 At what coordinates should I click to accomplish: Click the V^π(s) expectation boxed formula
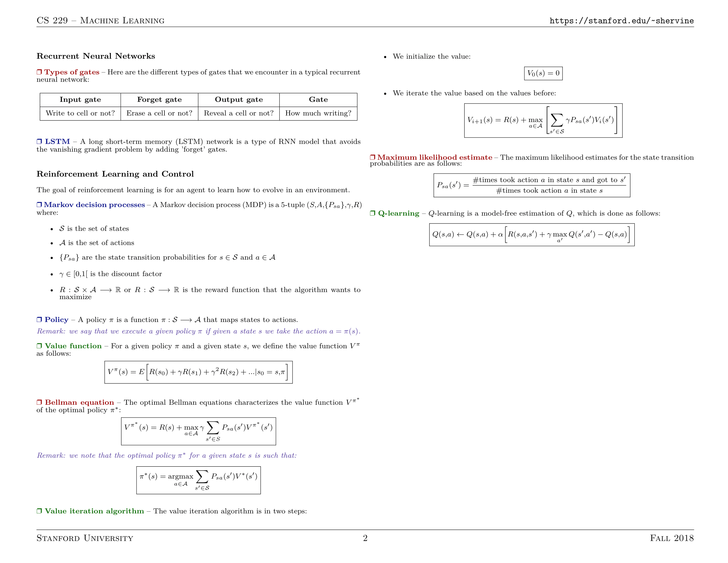coord(199,372)
